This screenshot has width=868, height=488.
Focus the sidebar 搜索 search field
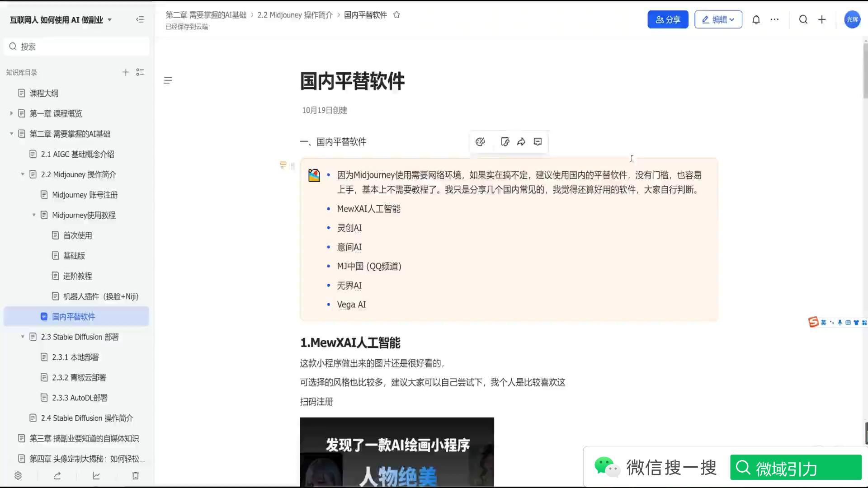(x=76, y=47)
